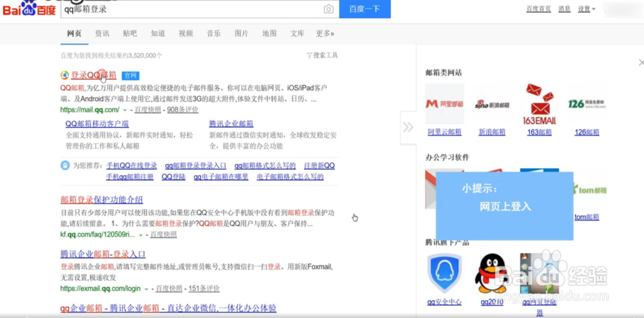The image size is (644, 318).
Task: Open 百度快照 for kf.qq.com result
Action: pyautogui.click(x=163, y=235)
